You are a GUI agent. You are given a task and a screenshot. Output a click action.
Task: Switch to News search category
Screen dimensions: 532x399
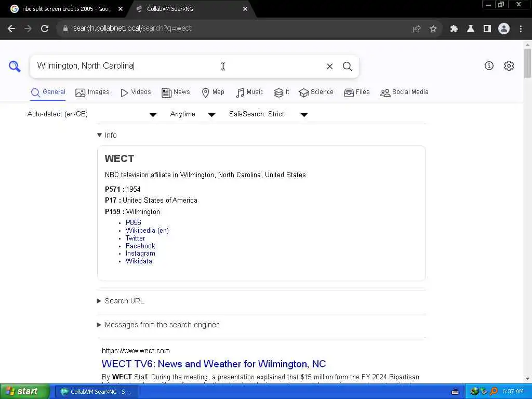coord(176,92)
